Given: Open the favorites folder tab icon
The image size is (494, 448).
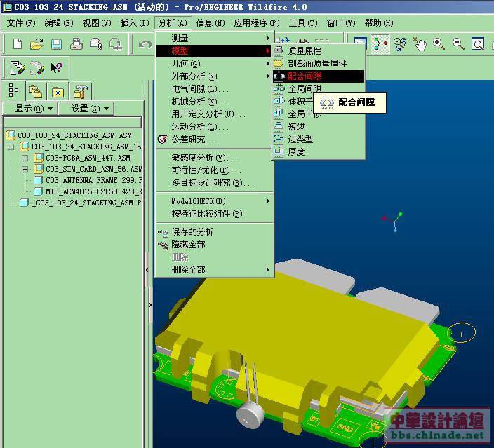Looking at the screenshot, I should coord(58,92).
